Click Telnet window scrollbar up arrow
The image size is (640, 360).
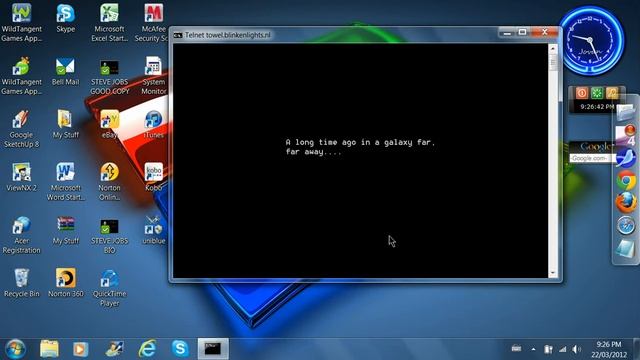click(553, 49)
